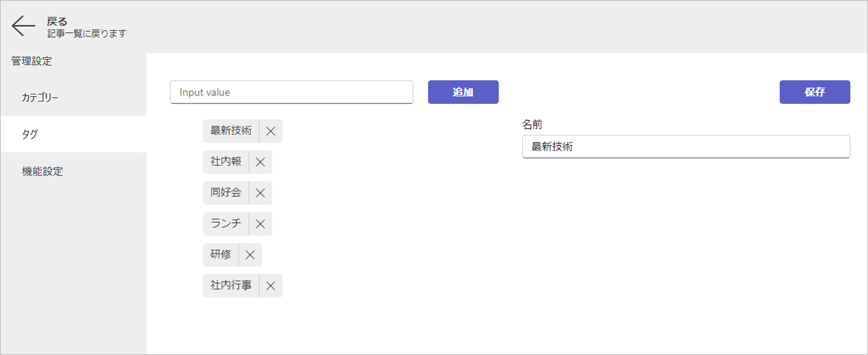Click the 記事一覧に戻ります subtitle
Viewport: 868px width, 355px height.
pos(87,34)
